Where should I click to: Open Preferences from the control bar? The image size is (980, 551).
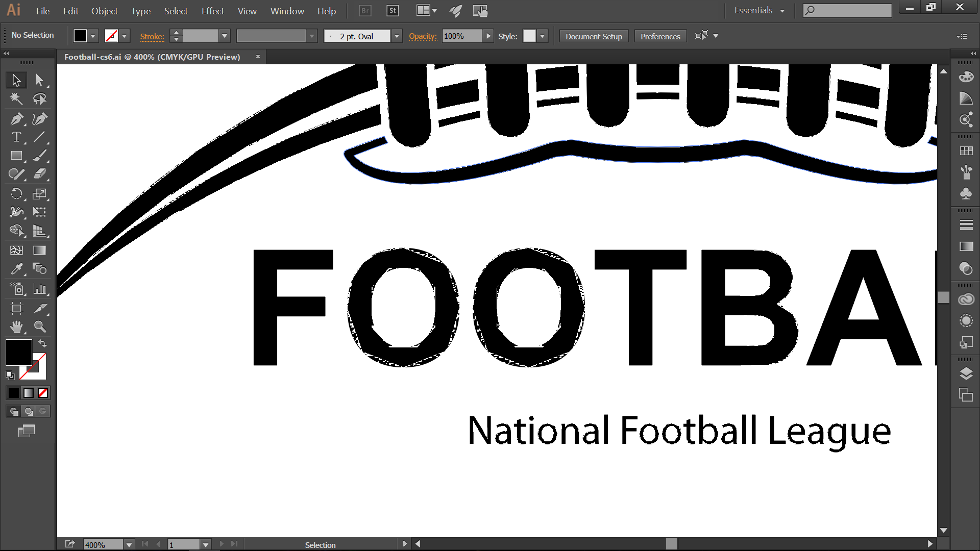[660, 36]
